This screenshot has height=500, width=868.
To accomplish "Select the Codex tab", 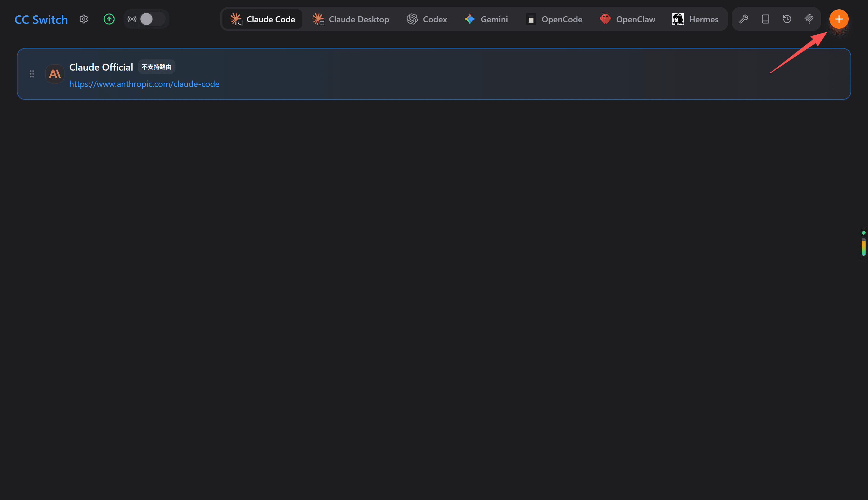I will tap(427, 19).
